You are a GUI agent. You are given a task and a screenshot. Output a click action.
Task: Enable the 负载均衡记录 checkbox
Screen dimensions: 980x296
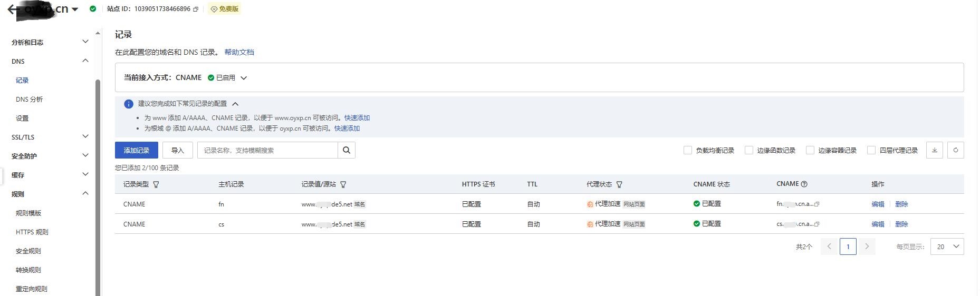click(688, 150)
